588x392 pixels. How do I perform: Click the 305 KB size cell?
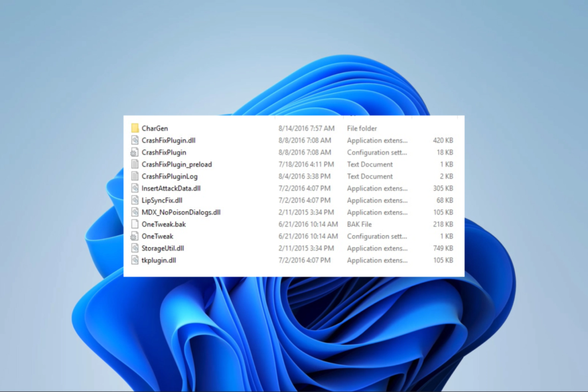443,189
